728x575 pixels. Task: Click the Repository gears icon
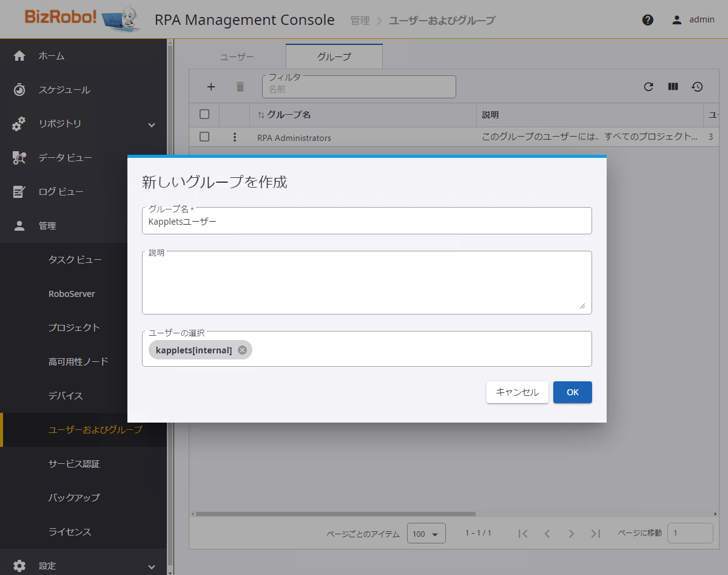pyautogui.click(x=19, y=124)
